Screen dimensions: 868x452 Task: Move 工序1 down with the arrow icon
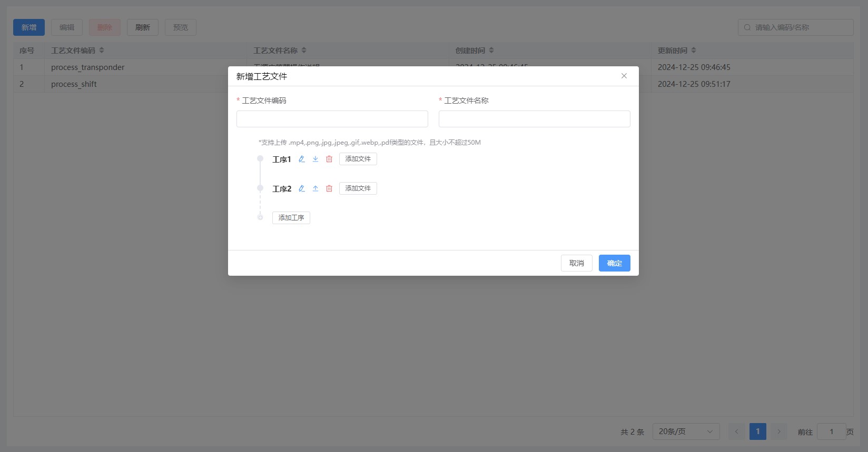[x=315, y=159]
